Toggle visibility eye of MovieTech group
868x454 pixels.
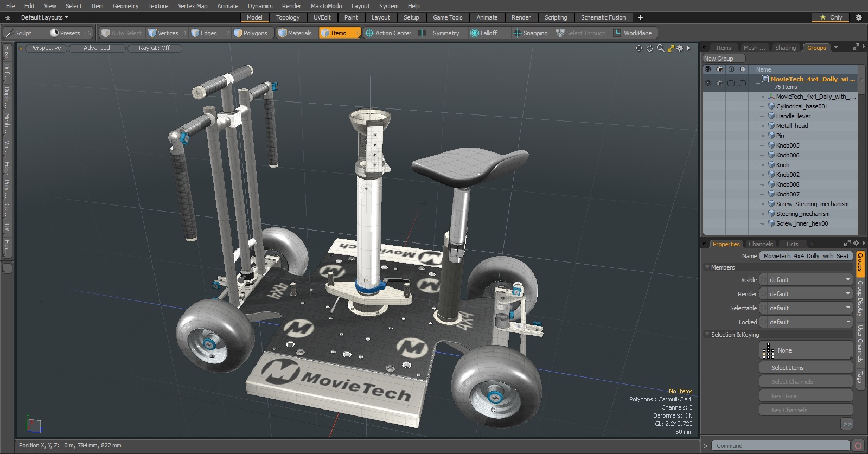[x=708, y=83]
